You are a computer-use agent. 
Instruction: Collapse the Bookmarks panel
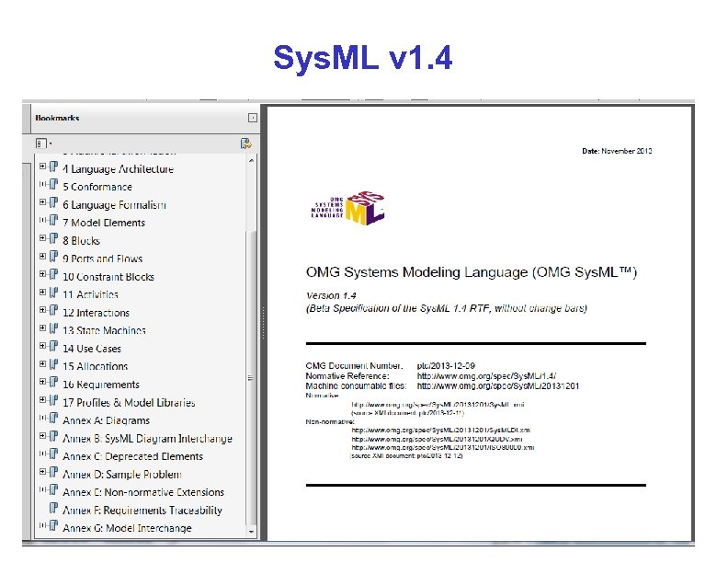[252, 118]
